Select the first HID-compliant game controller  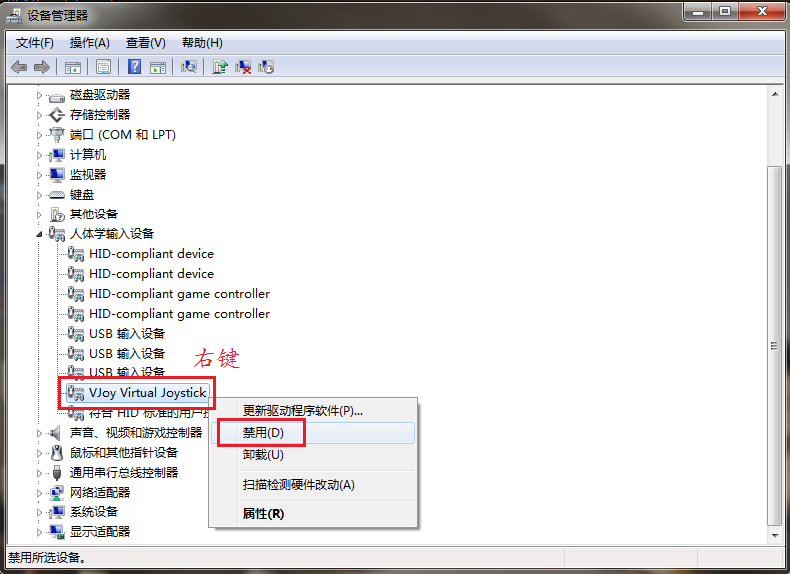[179, 294]
